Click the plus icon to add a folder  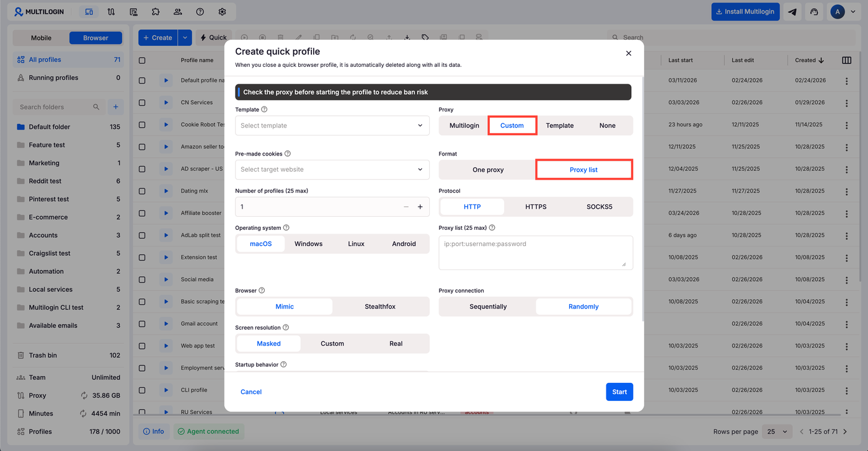pyautogui.click(x=115, y=107)
